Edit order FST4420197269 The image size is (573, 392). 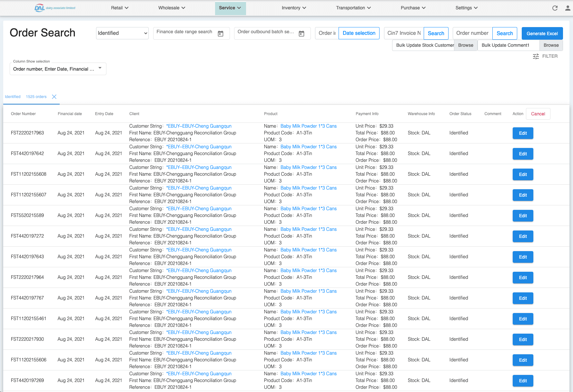point(523,381)
